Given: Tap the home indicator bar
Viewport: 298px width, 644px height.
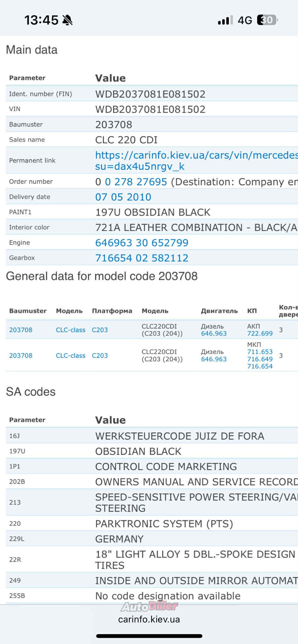Looking at the screenshot, I should pyautogui.click(x=149, y=636).
